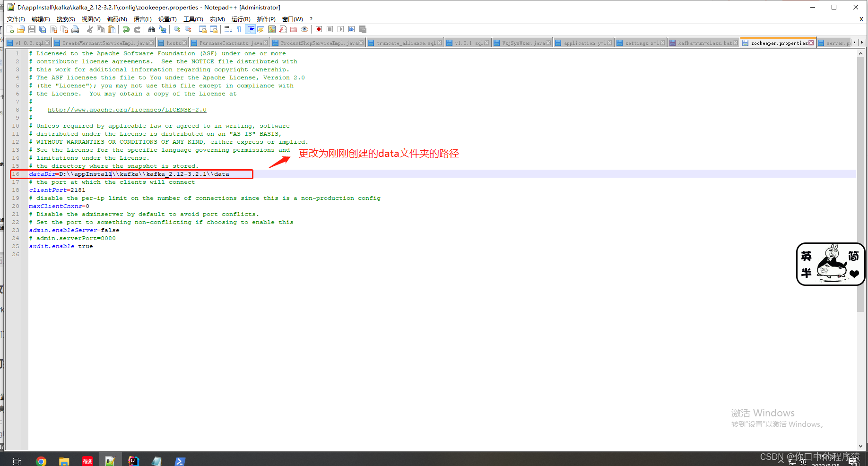The height and width of the screenshot is (466, 868).
Task: Save the current file with toolbar icon
Action: click(x=32, y=29)
